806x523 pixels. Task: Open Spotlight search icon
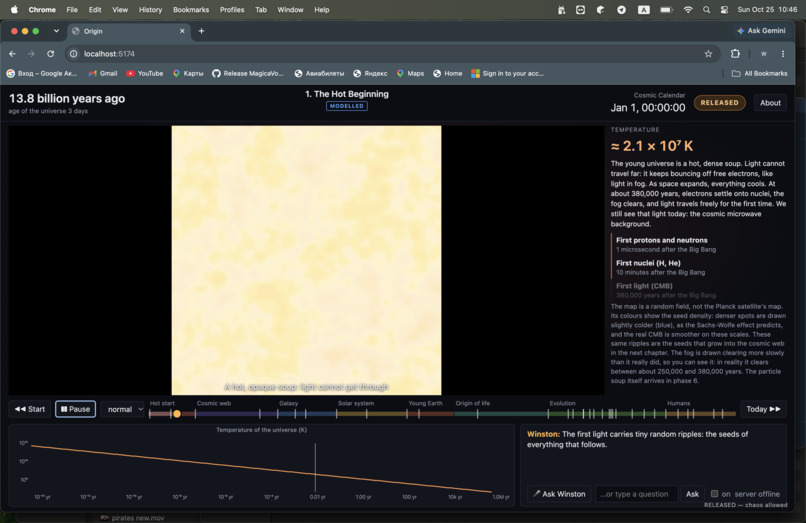click(706, 10)
